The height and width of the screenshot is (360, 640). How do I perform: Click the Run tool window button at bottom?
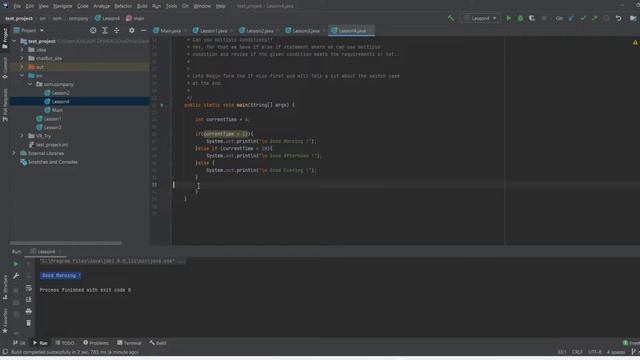[x=40, y=343]
